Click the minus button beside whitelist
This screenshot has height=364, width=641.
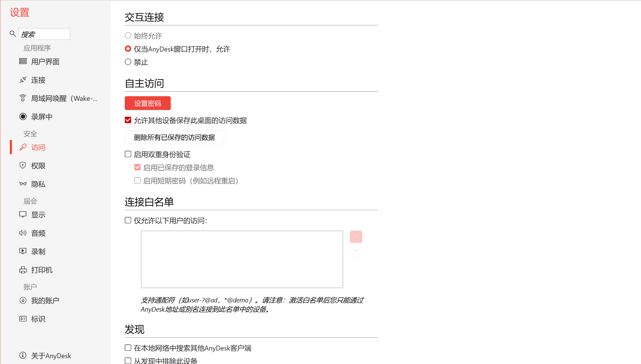click(x=356, y=251)
